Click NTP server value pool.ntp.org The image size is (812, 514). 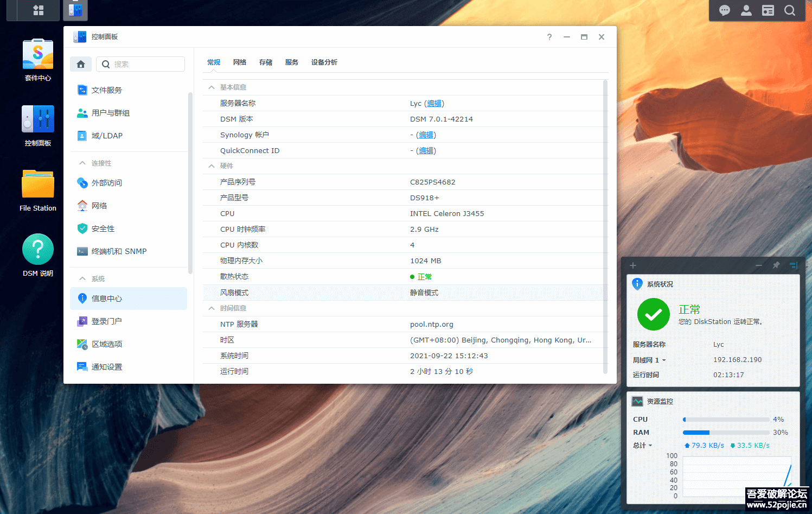(x=432, y=325)
